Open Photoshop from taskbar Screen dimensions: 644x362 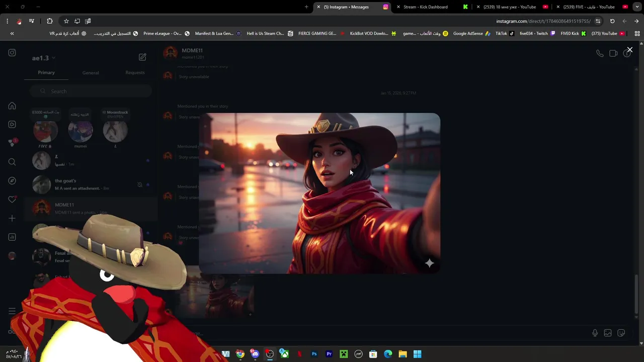pyautogui.click(x=314, y=354)
